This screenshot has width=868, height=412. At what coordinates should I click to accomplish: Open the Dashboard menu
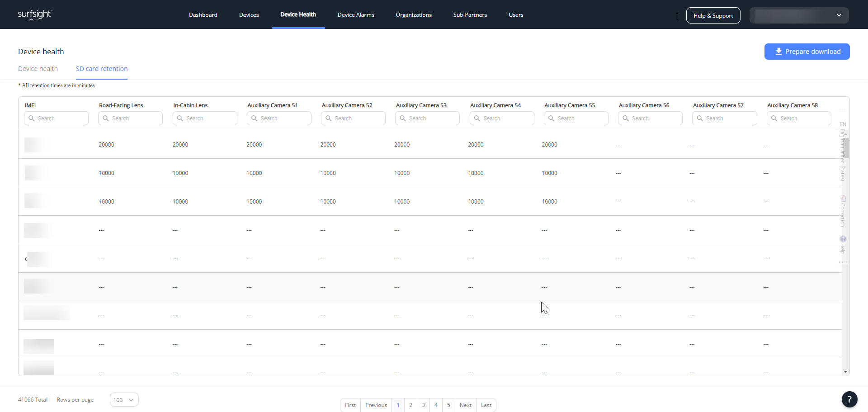(x=203, y=15)
